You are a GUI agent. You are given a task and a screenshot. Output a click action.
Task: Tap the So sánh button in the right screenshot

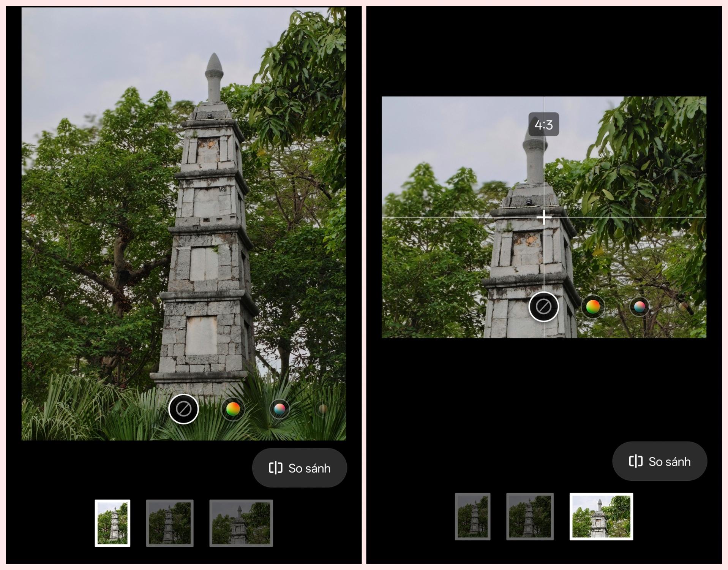660,461
